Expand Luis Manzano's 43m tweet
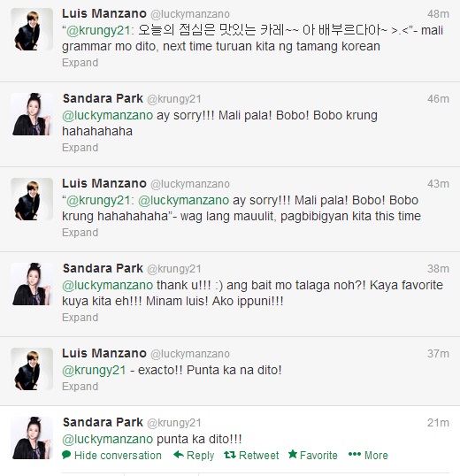Screen dimensions: 460x476 [x=80, y=233]
